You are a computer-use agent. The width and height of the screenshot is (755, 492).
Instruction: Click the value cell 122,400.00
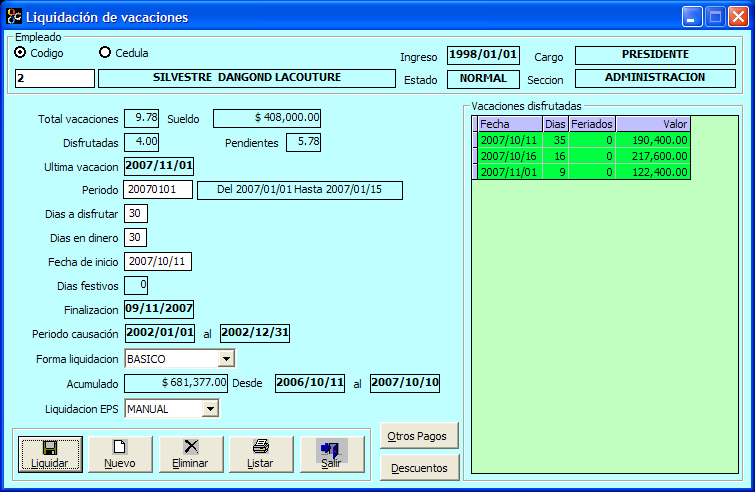point(653,172)
